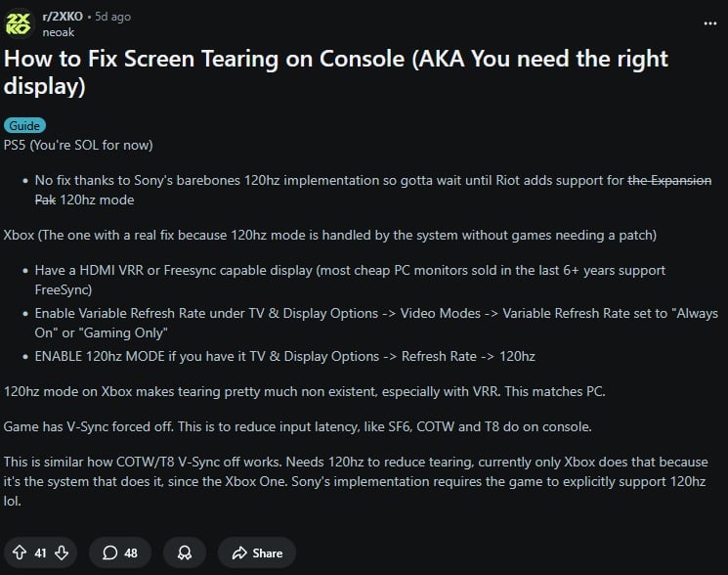Give an award with the award icon

pyautogui.click(x=185, y=553)
